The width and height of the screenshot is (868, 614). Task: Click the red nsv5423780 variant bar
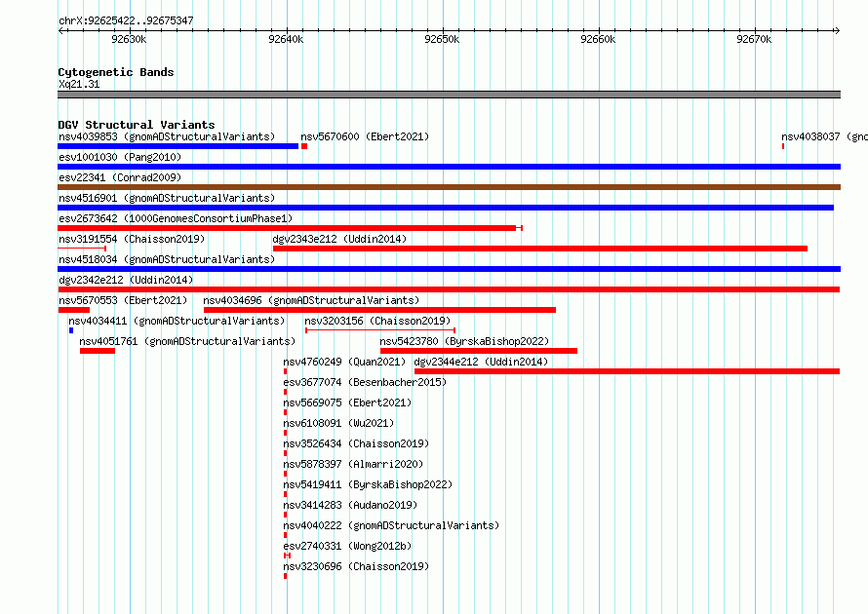479,351
